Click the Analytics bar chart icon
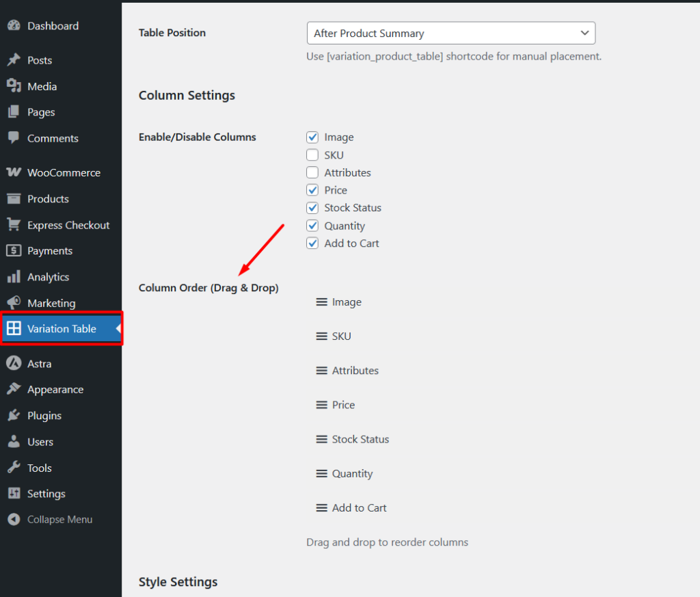The image size is (700, 597). 14,277
